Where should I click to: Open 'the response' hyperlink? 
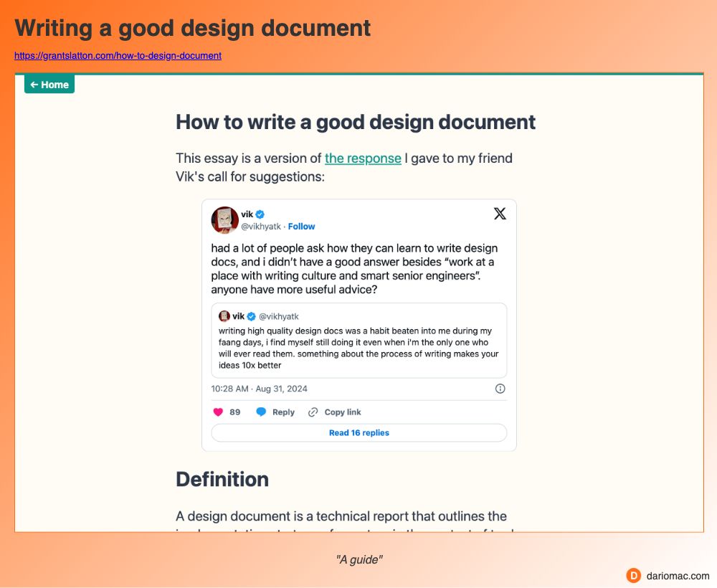363,158
